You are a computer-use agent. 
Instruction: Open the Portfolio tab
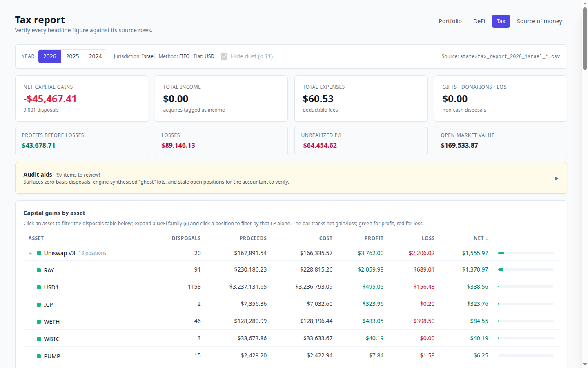pos(450,21)
